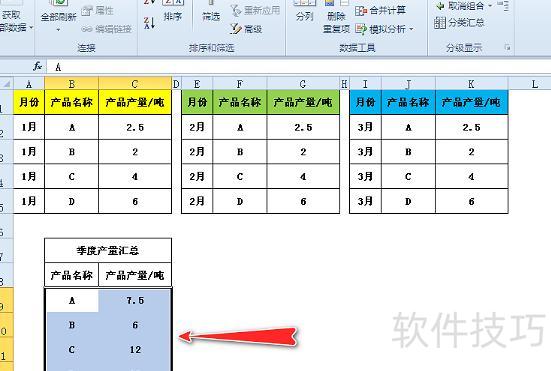Screen dimensions: 551x371
Task: Click yellow header cell 产品产量/吨
Action: coord(135,102)
